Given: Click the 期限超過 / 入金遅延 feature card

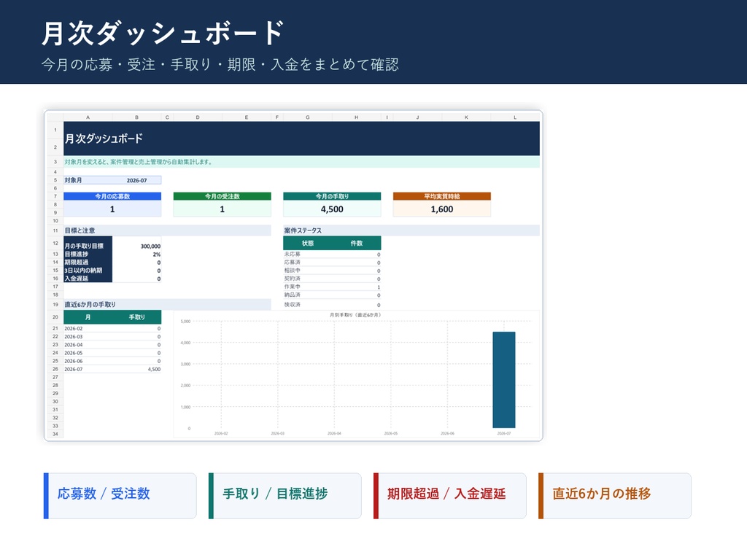Looking at the screenshot, I should click(x=449, y=496).
